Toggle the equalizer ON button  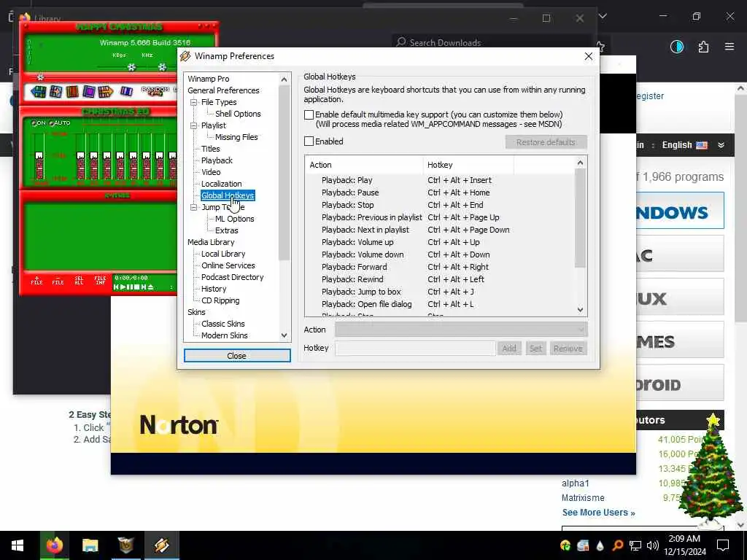pos(39,122)
